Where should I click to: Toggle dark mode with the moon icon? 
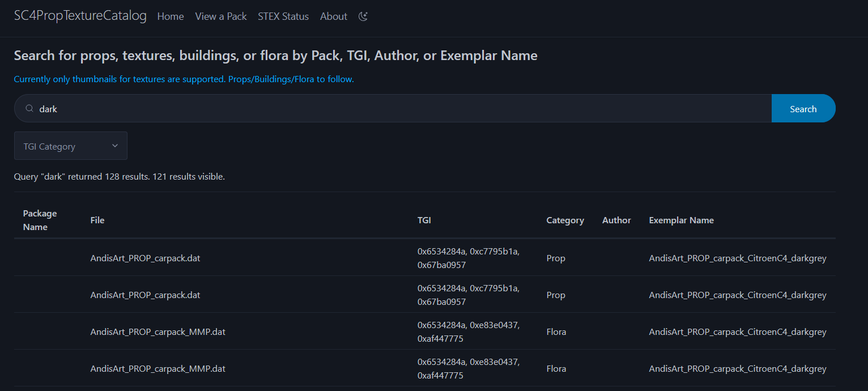coord(364,16)
